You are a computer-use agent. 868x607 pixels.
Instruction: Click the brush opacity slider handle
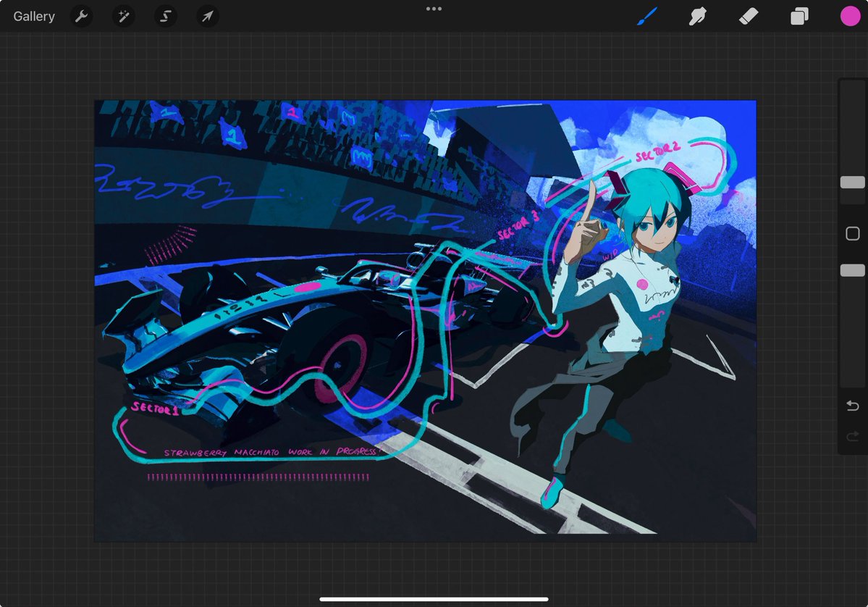pos(853,270)
